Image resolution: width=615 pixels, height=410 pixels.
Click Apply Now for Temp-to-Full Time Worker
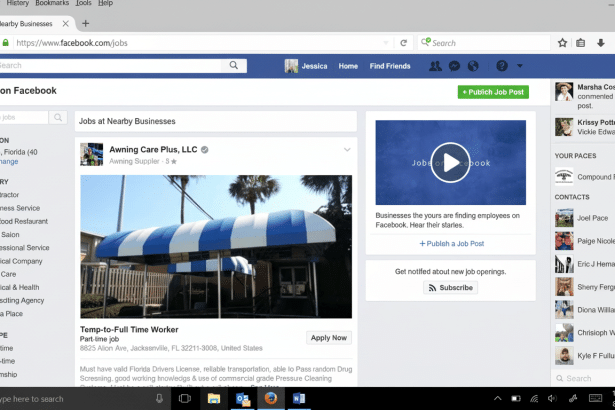(x=329, y=338)
